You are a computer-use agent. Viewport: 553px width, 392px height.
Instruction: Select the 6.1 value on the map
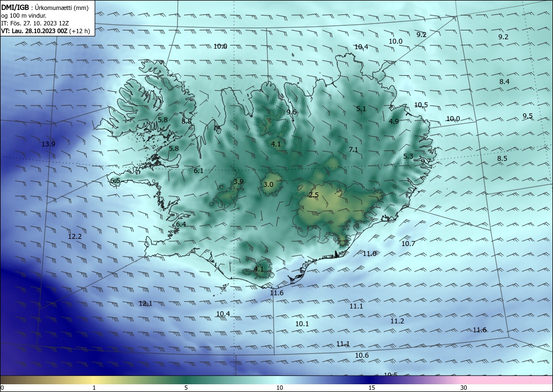coord(199,171)
